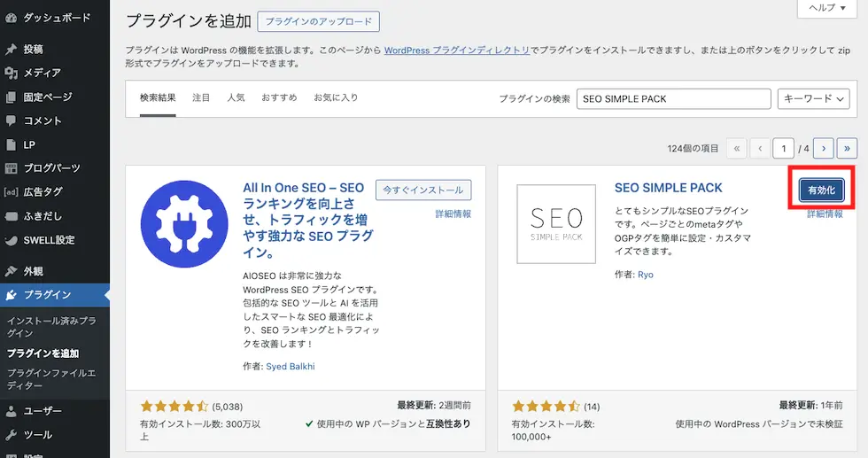
Task: Click 最終更新: 1年前 text
Action: pyautogui.click(x=811, y=406)
